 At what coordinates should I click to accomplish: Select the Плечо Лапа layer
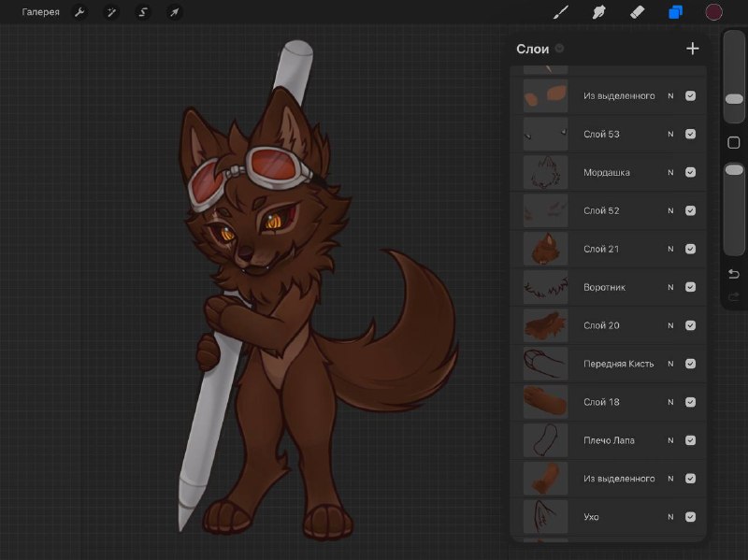609,440
